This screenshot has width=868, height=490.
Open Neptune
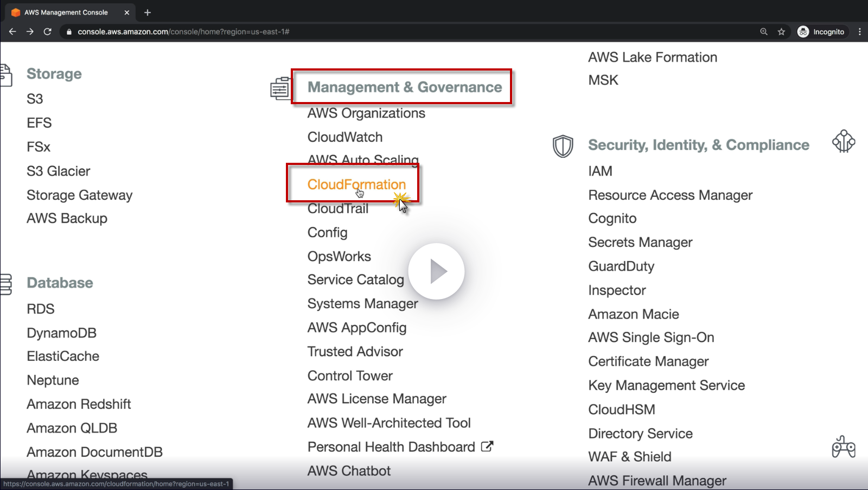coord(53,380)
